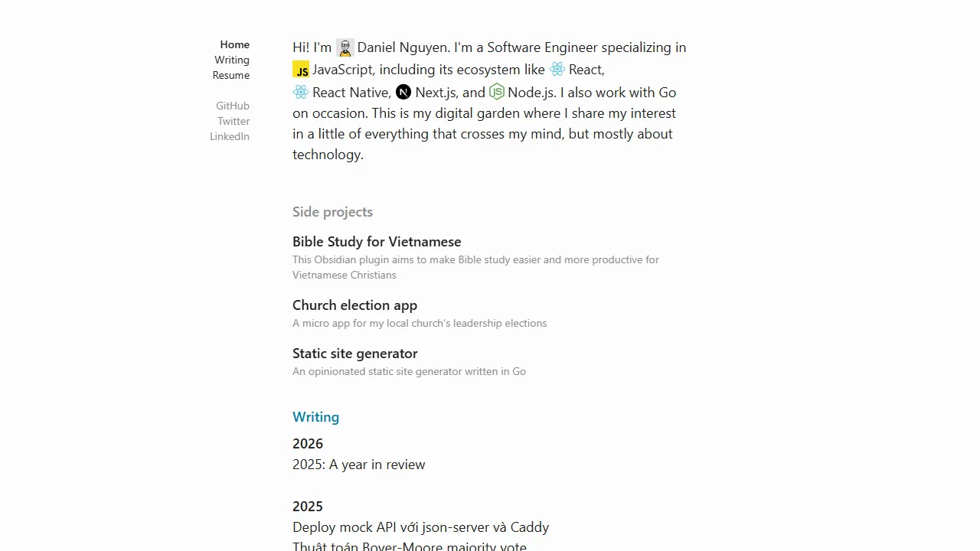Open the Resume link
Image resolution: width=980 pixels, height=551 pixels.
click(x=231, y=75)
